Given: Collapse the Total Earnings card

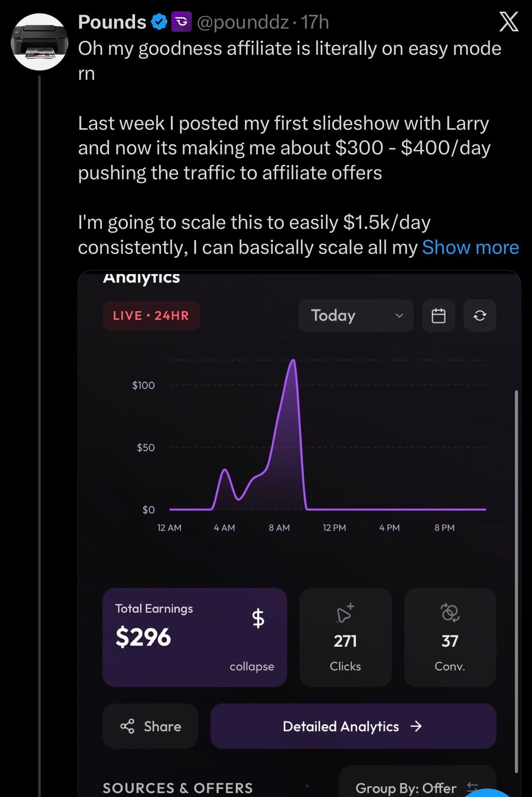Looking at the screenshot, I should (x=252, y=666).
